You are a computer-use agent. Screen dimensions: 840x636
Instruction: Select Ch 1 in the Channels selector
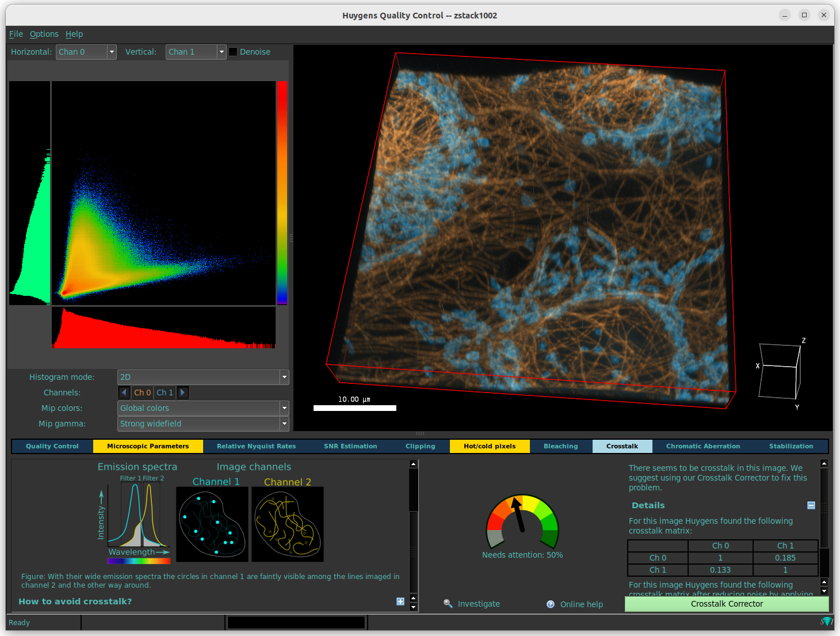(x=165, y=393)
